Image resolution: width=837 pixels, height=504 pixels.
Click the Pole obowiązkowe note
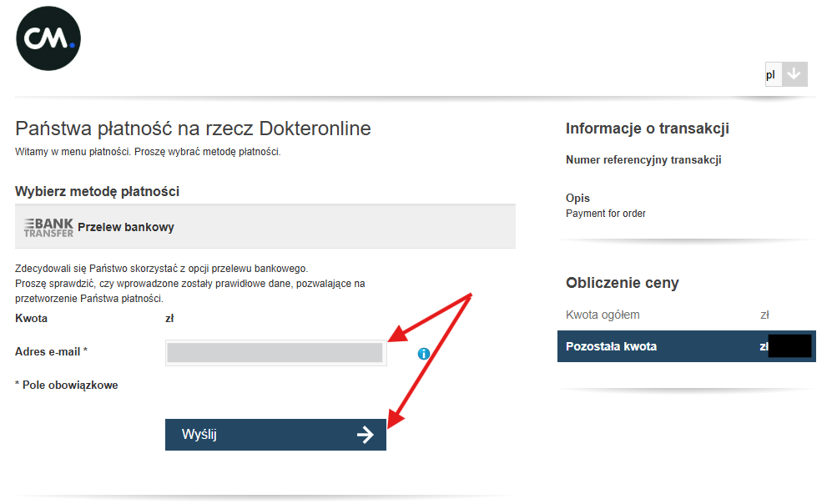click(x=67, y=385)
